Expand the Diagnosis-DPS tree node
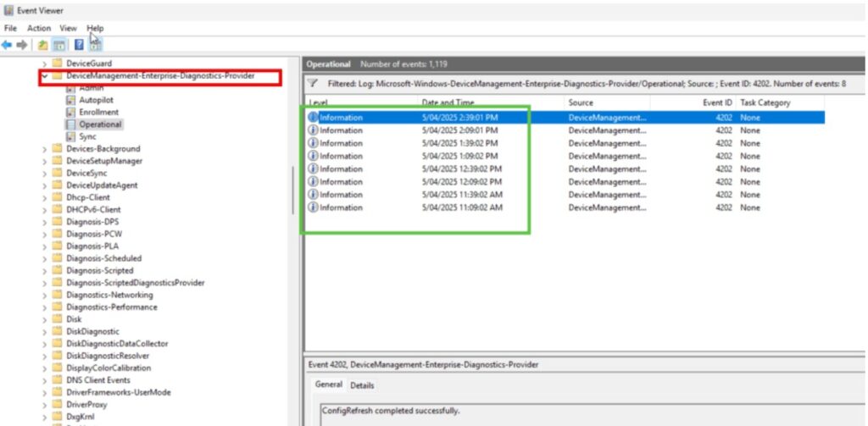 coord(45,222)
